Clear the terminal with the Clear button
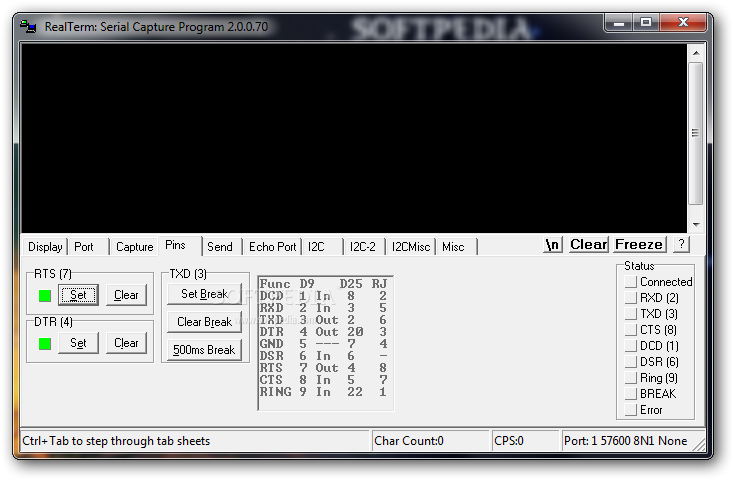 tap(588, 244)
